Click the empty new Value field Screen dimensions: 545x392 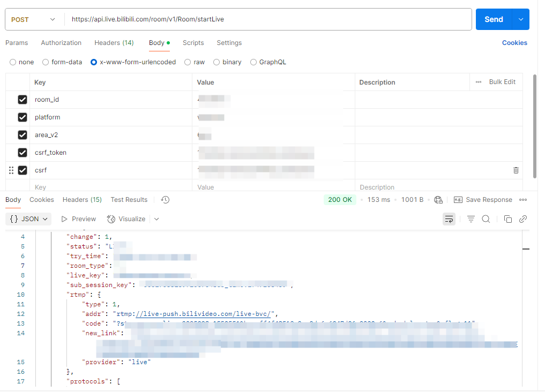click(273, 187)
